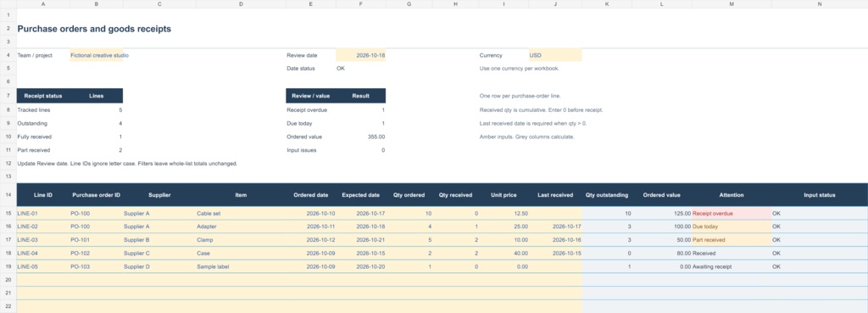The height and width of the screenshot is (313, 868).
Task: Click the title 'Purchase orders and goods receipts'
Action: point(94,29)
